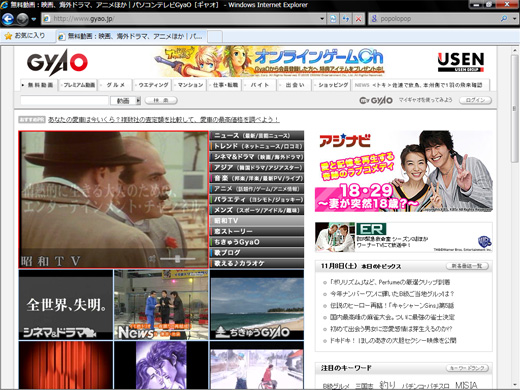Open the car appraisal promo text link
The height and width of the screenshot is (390, 520).
163,119
